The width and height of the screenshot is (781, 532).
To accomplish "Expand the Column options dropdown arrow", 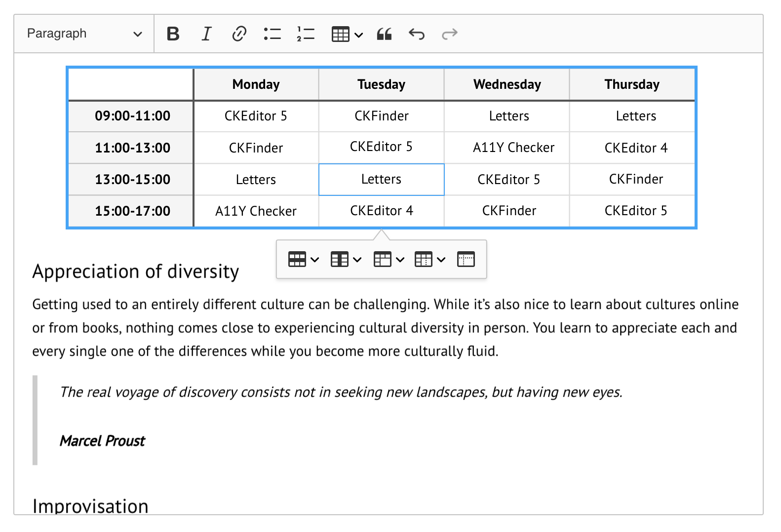I will 357,260.
